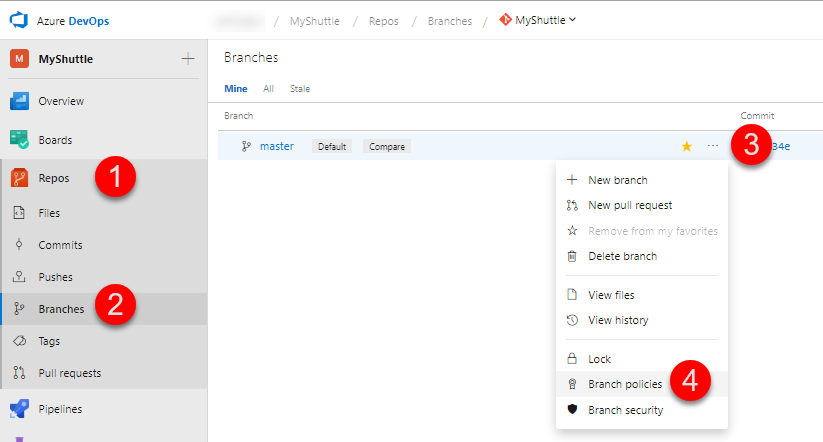823x442 pixels.
Task: Click the Repos icon in sidebar
Action: tap(19, 178)
